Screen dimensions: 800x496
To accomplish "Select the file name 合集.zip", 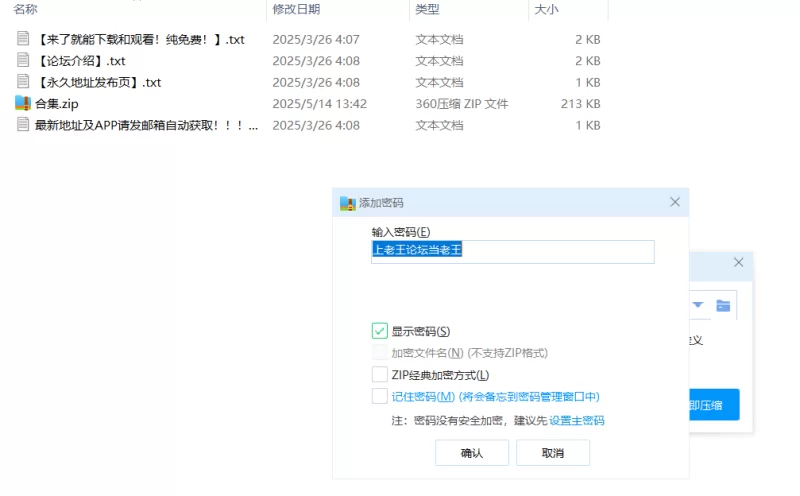I will 57,104.
